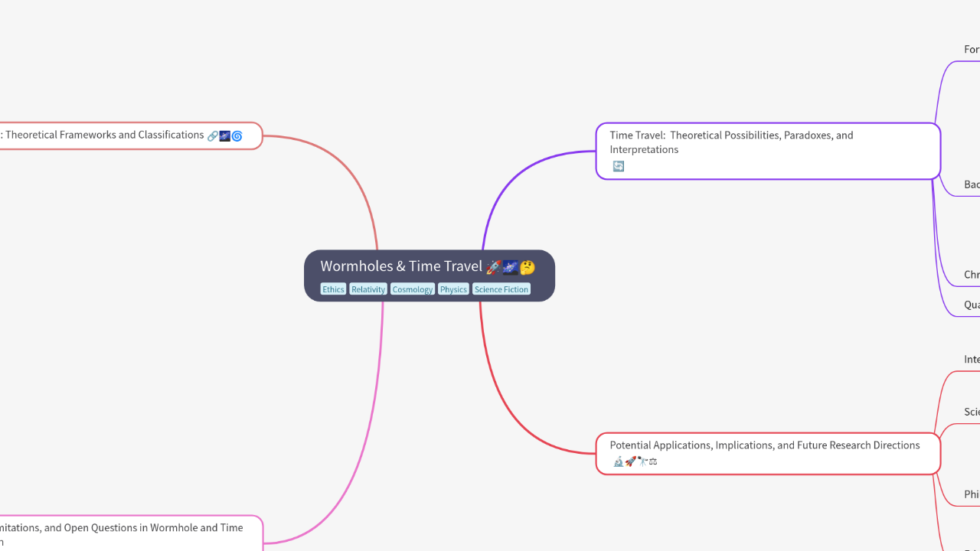Click the scales emoji in Potential Applications node
This screenshot has width=980, height=551.
(653, 461)
